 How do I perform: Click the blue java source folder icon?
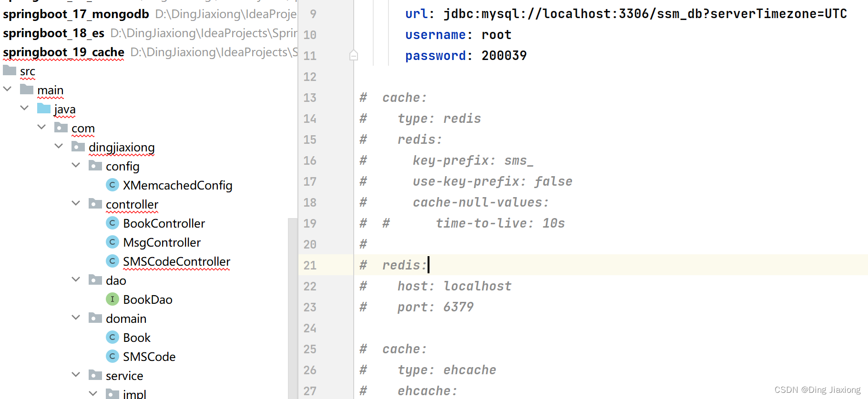coord(44,109)
